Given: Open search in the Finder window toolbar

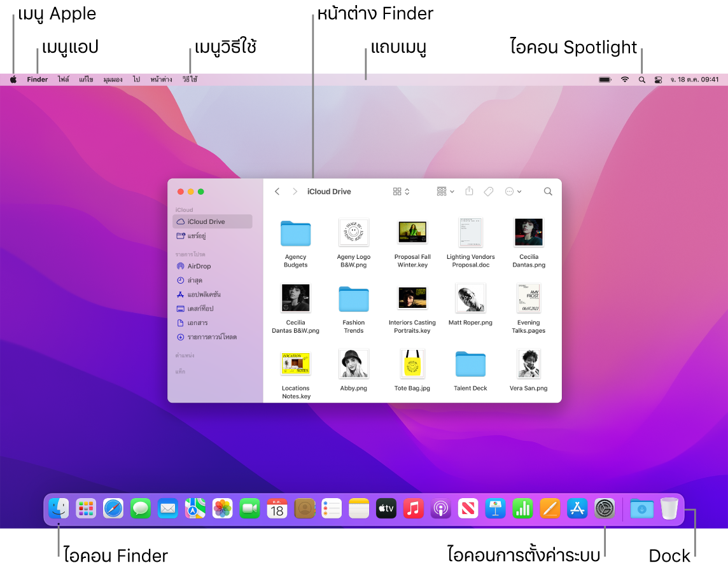Looking at the screenshot, I should coord(548,191).
